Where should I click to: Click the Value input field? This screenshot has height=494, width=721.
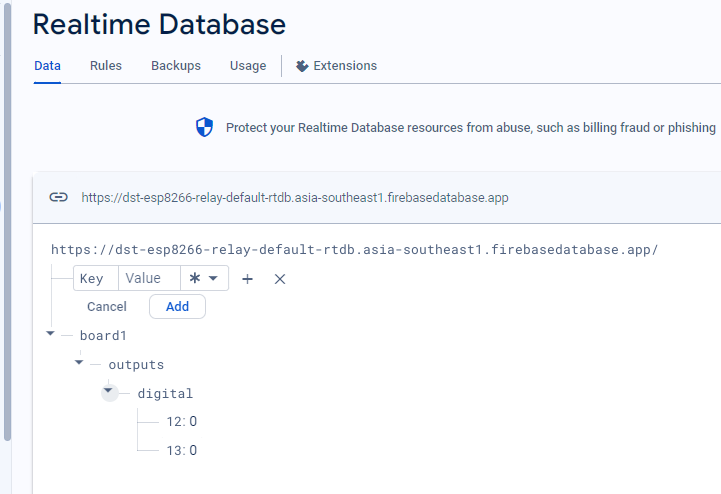pyautogui.click(x=148, y=279)
